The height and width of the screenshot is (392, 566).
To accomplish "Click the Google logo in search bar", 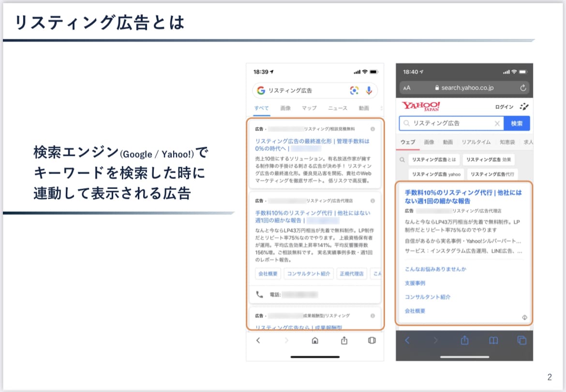I will [261, 90].
